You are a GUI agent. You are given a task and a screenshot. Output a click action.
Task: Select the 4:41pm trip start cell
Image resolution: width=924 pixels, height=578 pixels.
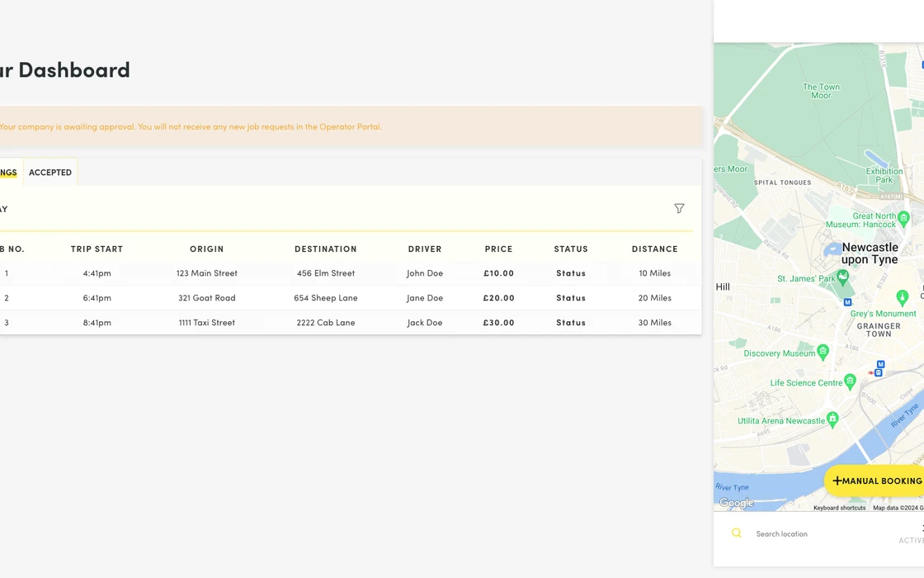coord(97,273)
